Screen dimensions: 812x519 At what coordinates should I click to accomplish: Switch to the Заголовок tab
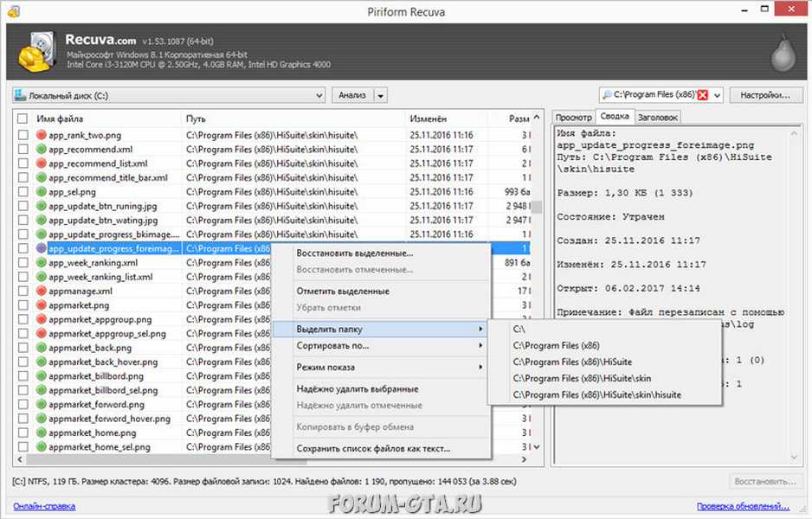coord(657,118)
